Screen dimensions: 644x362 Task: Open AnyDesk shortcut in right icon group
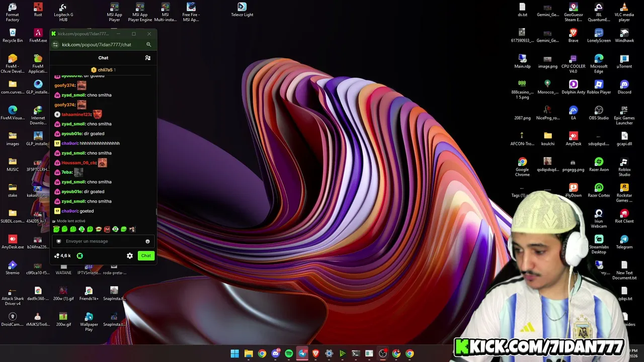(x=573, y=138)
